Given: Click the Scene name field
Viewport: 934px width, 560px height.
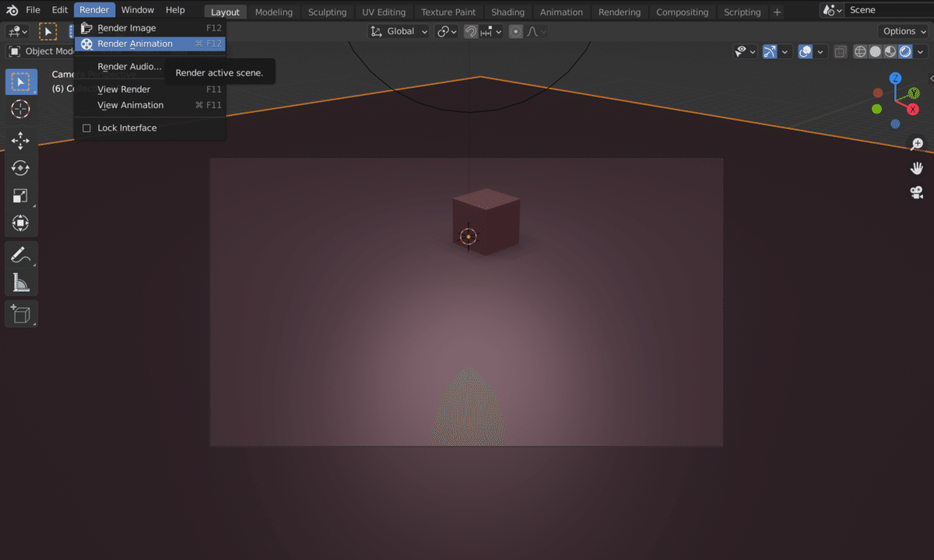Looking at the screenshot, I should tap(890, 10).
